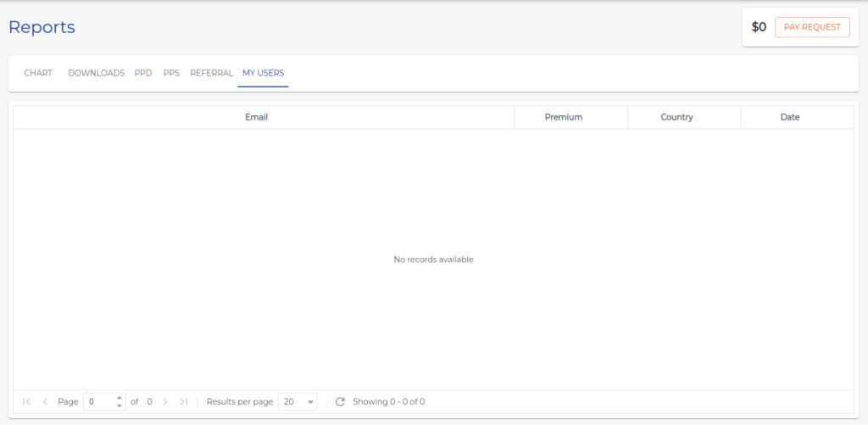Click the previous page arrow
Image resolution: width=868 pixels, height=425 pixels.
45,401
